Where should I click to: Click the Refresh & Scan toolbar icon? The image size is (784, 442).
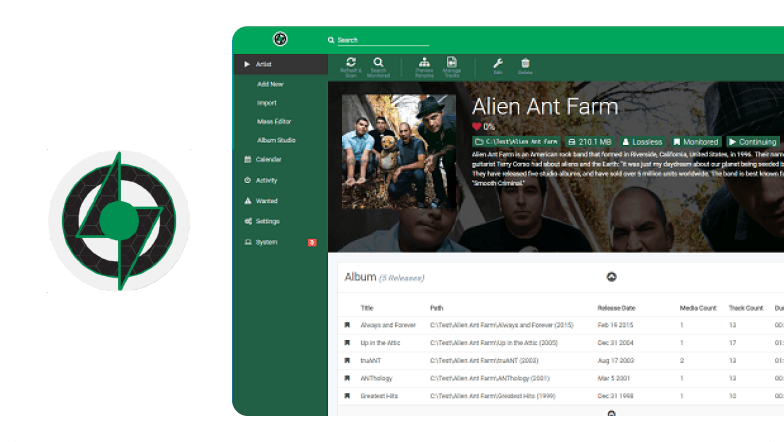[x=351, y=64]
